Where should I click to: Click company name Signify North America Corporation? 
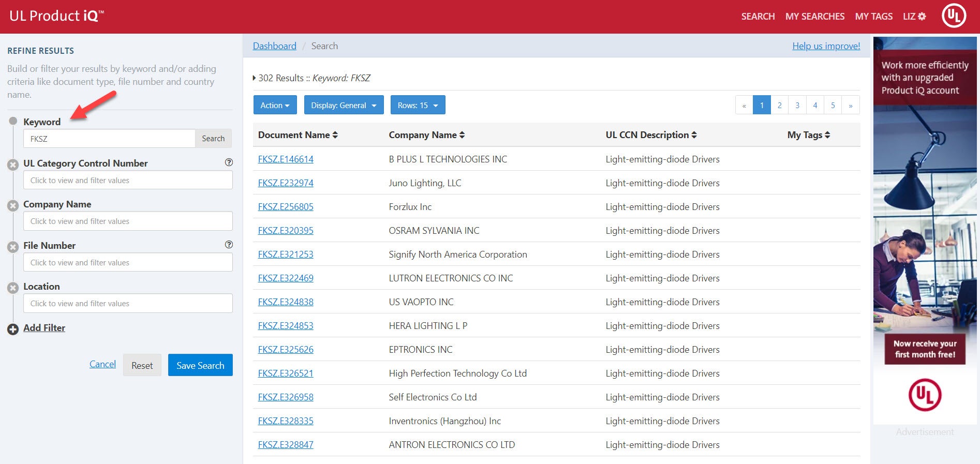pos(458,255)
